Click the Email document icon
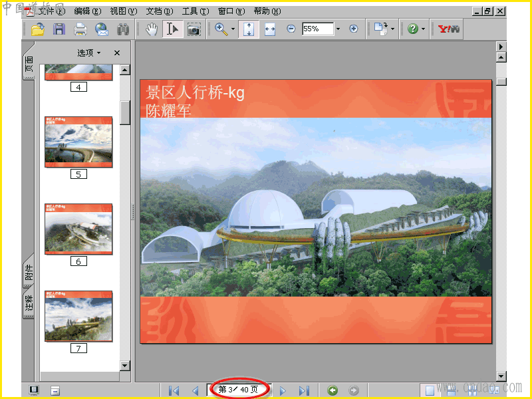 click(x=102, y=29)
